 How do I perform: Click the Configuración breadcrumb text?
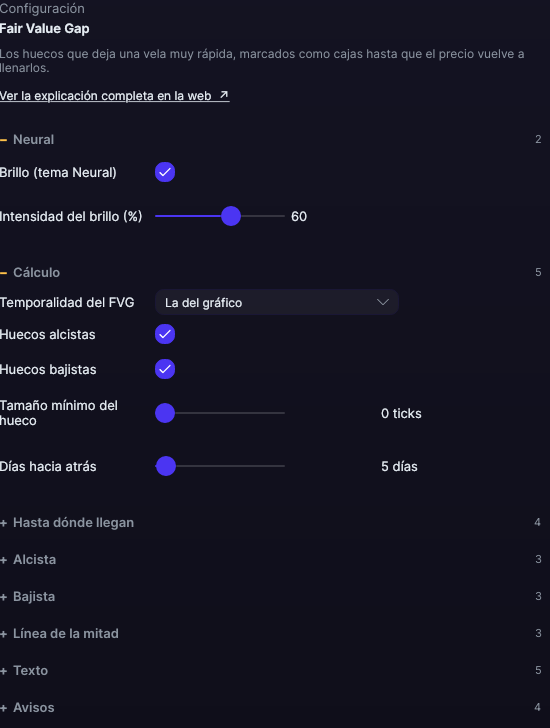pyautogui.click(x=42, y=8)
